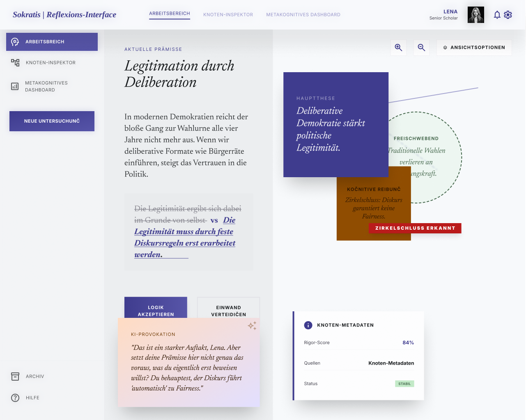Select Arbeitsbereich in the left navigation
Image resolution: width=526 pixels, height=420 pixels.
52,41
